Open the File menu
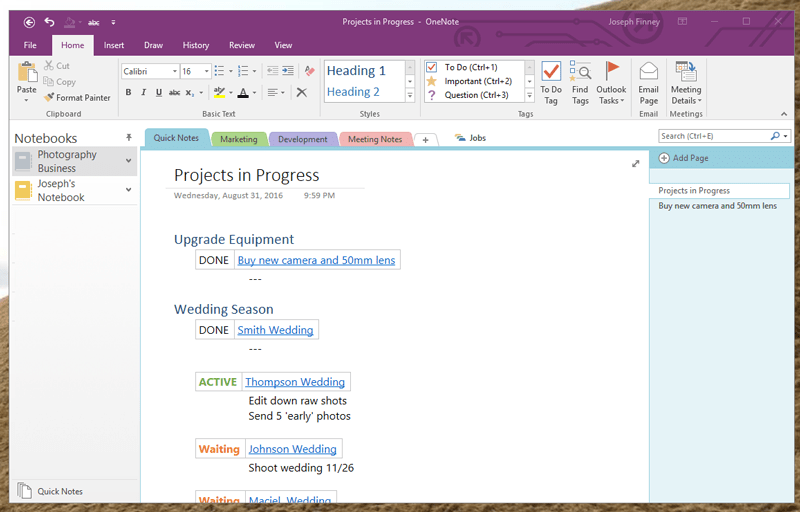Image resolution: width=800 pixels, height=512 pixels. tap(30, 45)
